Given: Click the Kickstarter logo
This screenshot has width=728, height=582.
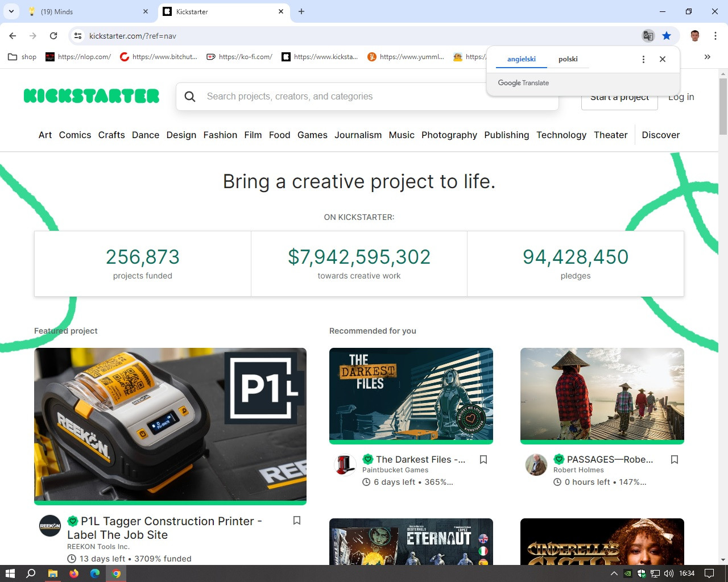Looking at the screenshot, I should click(92, 96).
